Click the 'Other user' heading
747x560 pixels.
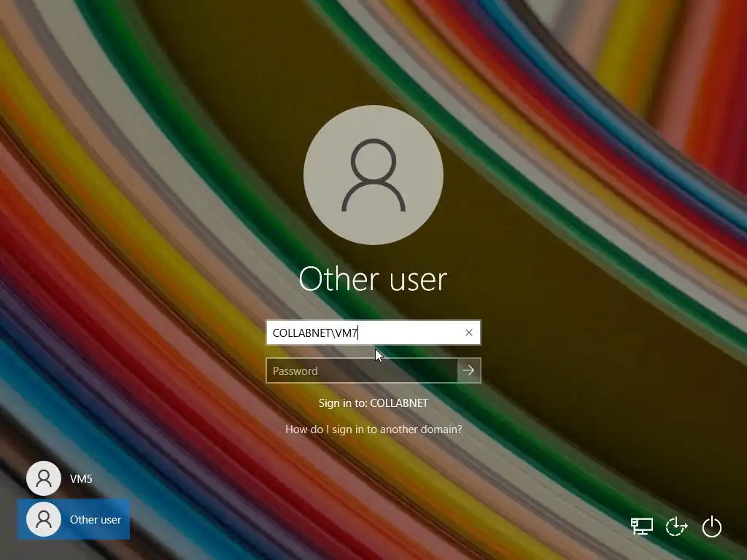[373, 279]
